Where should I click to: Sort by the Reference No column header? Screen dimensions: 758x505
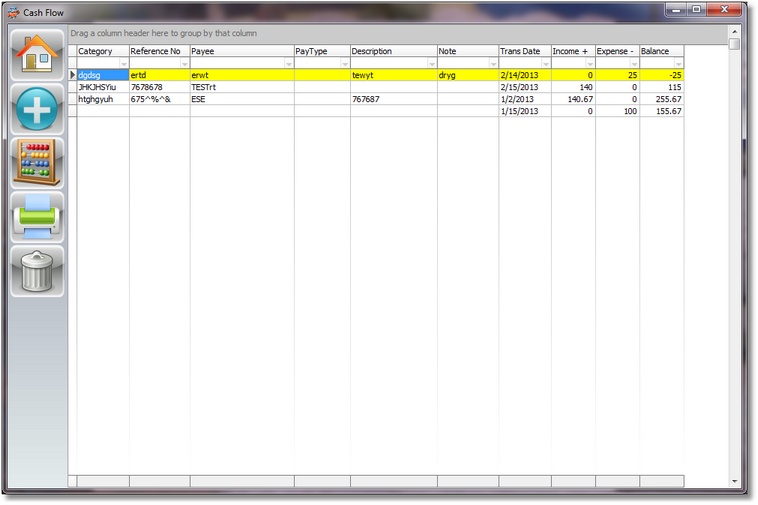pyautogui.click(x=159, y=51)
